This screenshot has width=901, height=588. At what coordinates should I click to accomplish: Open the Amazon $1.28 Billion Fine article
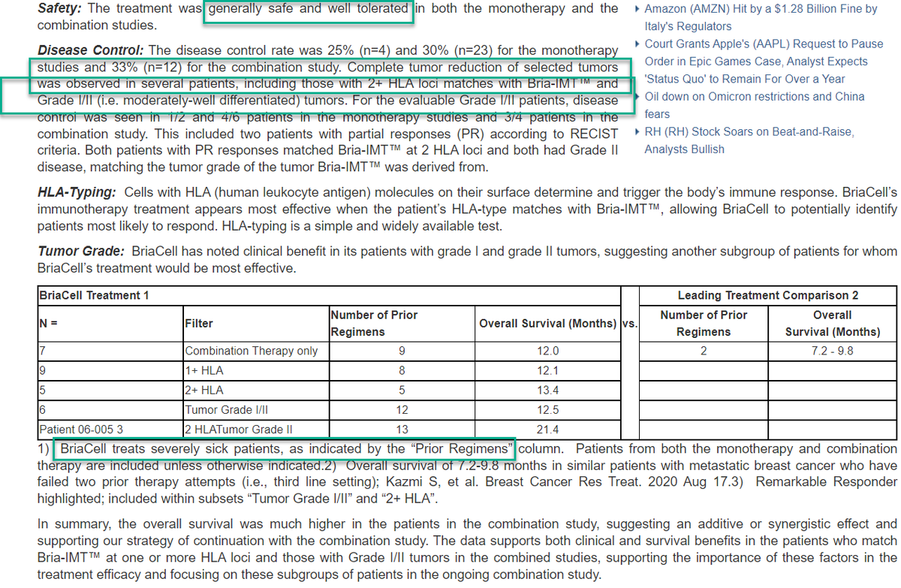tap(761, 17)
